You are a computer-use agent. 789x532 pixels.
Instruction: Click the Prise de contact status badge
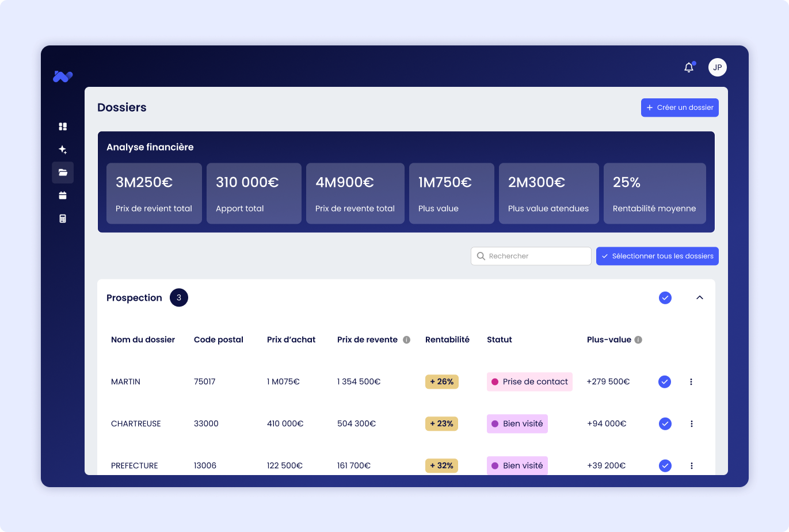[x=529, y=382]
